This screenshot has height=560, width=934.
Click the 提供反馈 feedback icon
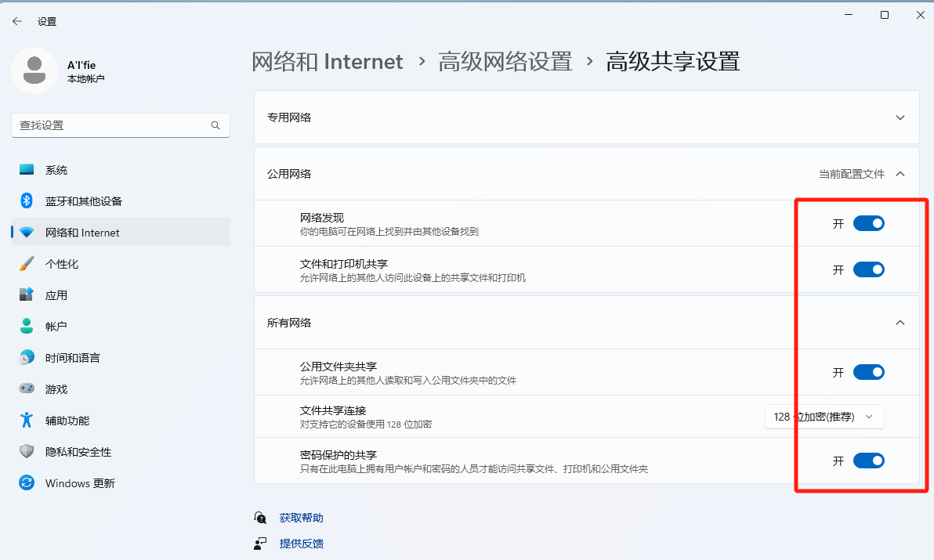click(x=260, y=544)
